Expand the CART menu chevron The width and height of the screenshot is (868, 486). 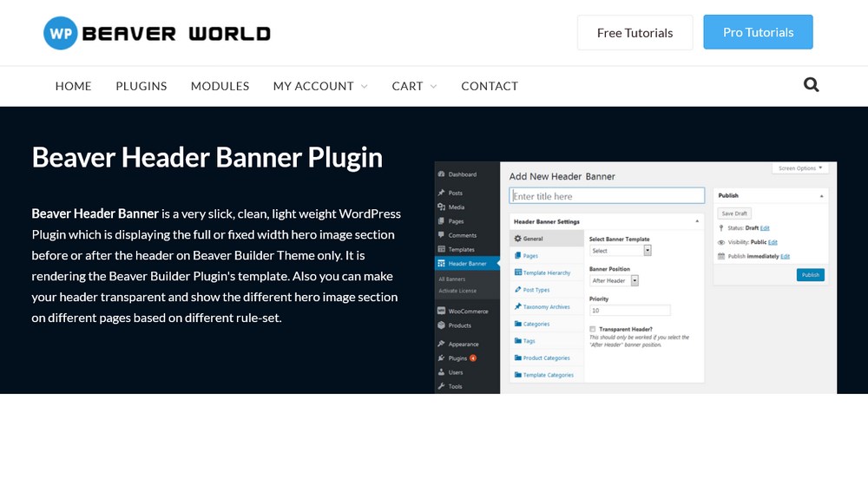click(433, 86)
